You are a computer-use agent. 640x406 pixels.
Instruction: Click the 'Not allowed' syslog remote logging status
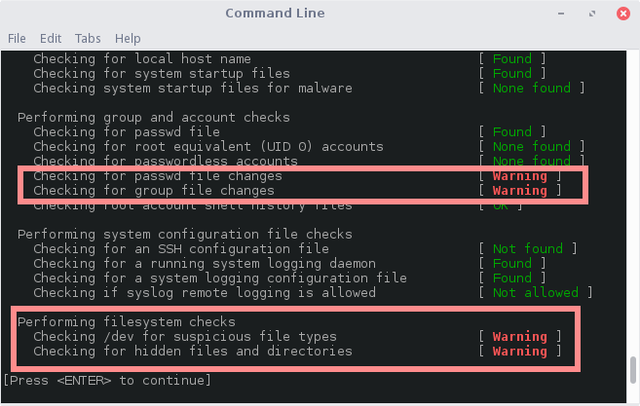535,293
